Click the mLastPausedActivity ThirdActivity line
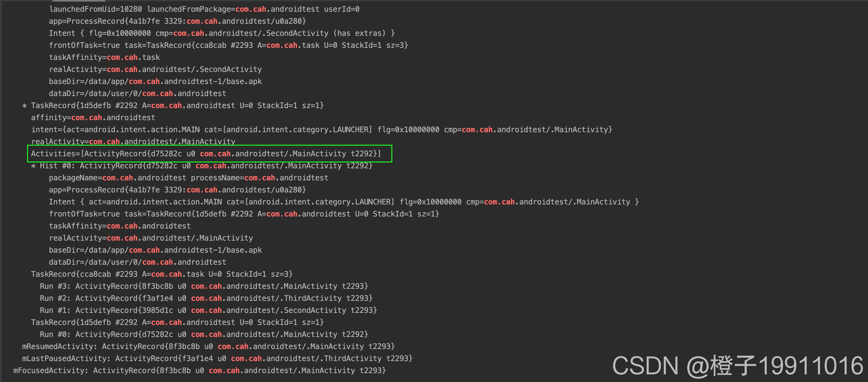Screen dimensions: 868x382 click(x=217, y=359)
